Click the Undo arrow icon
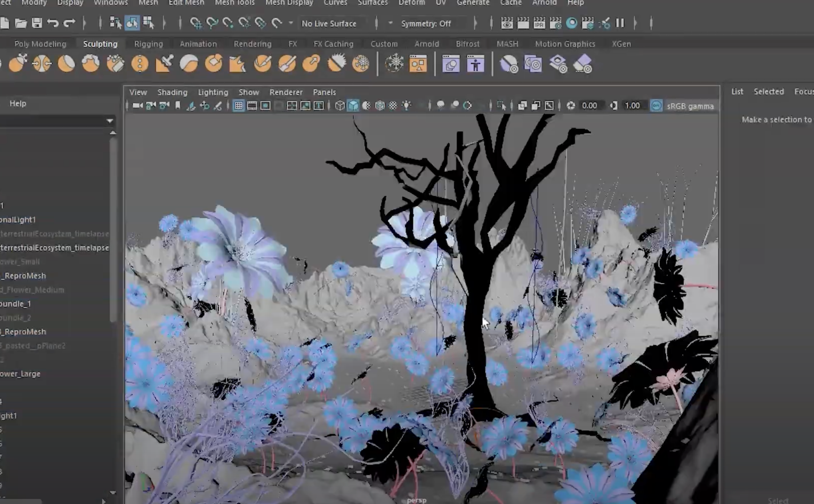Screen dimensions: 814x504 point(53,23)
